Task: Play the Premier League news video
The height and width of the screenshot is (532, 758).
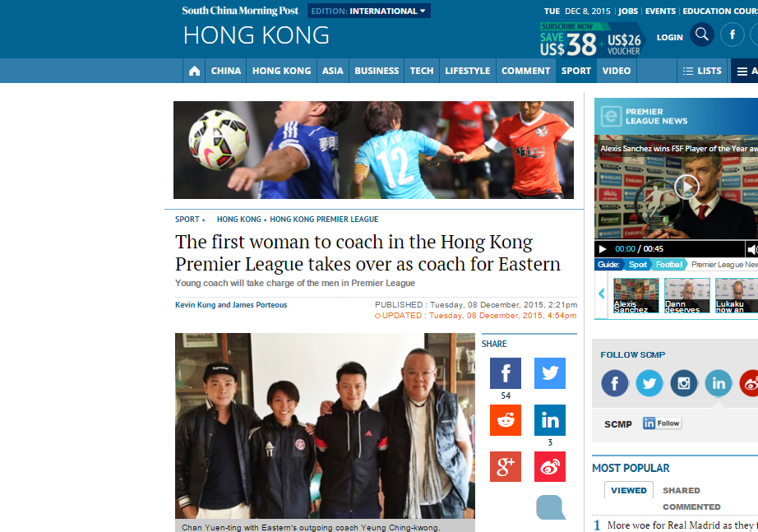Action: (686, 186)
